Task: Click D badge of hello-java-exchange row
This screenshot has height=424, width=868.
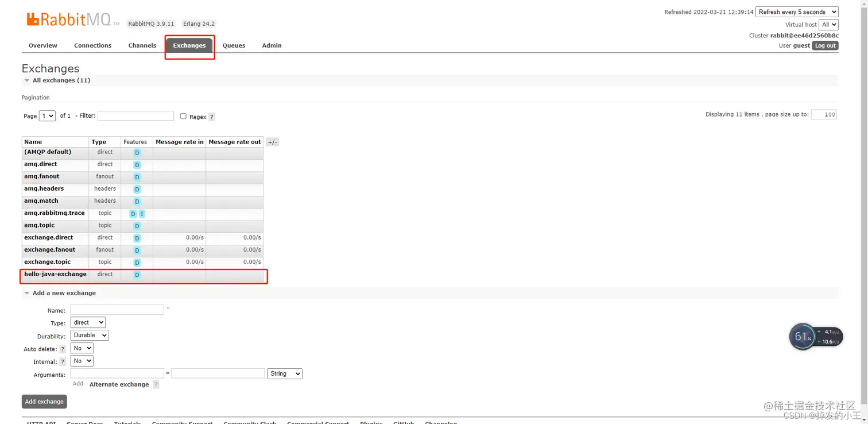Action: [137, 275]
